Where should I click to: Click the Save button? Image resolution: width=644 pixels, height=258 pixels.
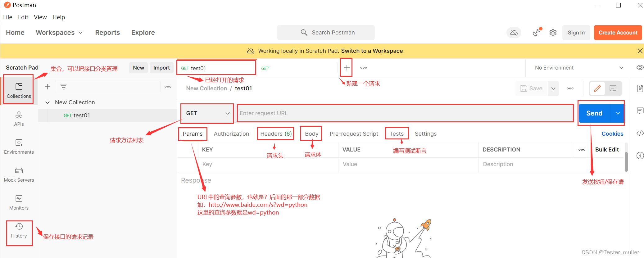(x=531, y=88)
